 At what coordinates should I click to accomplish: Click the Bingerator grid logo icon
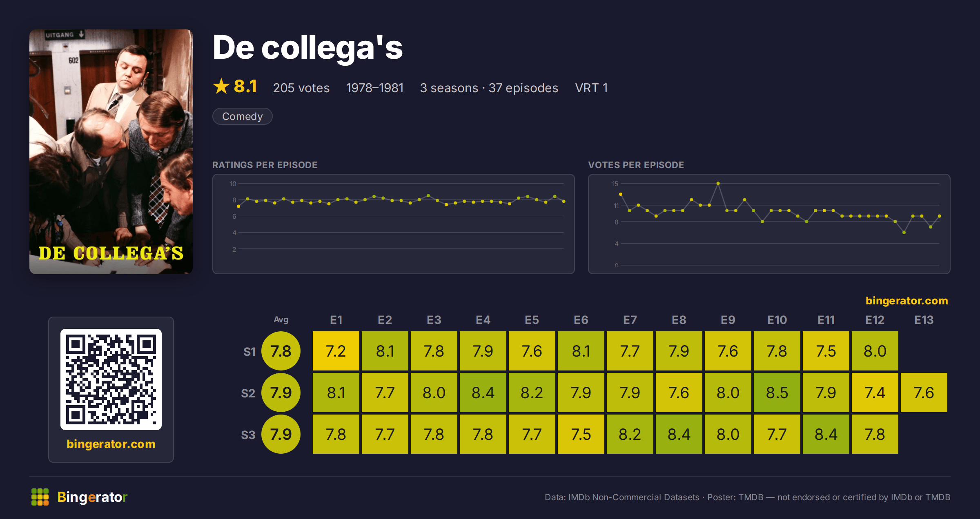tap(40, 497)
